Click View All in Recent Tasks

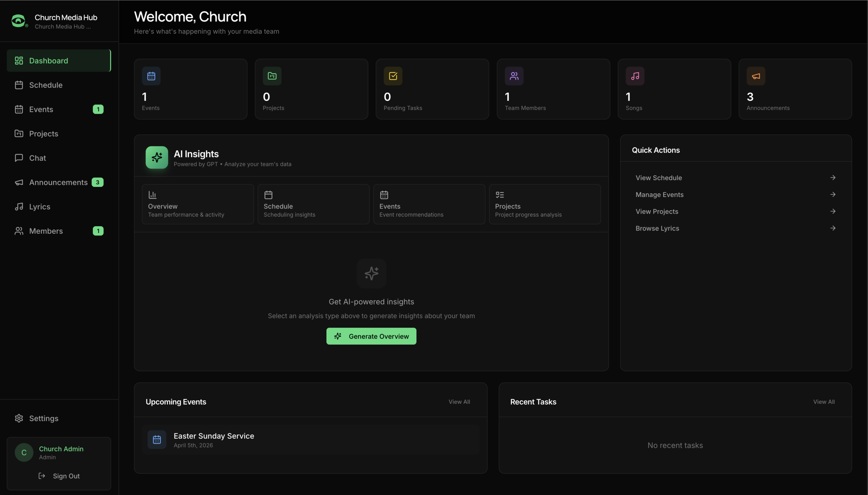824,402
